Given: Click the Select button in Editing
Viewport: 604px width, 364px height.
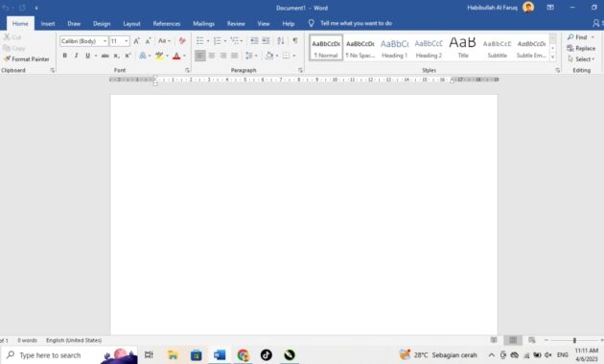Looking at the screenshot, I should 581,59.
